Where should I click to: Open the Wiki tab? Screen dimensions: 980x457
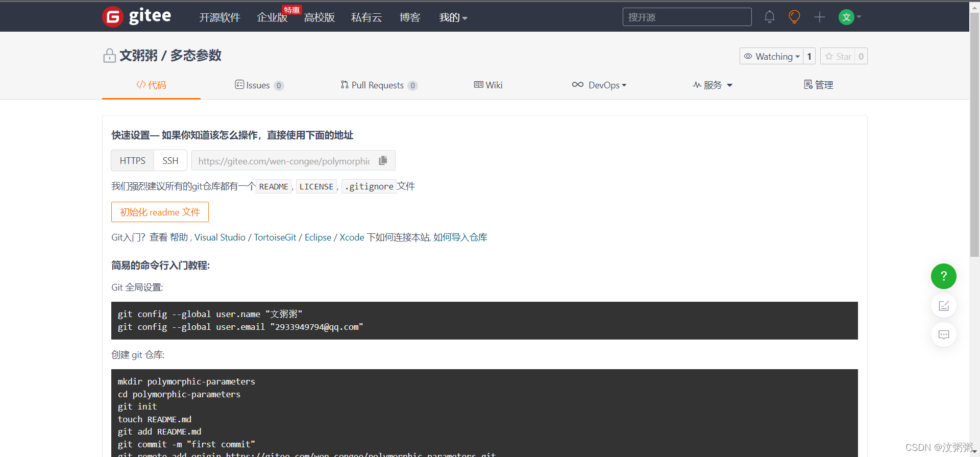click(x=488, y=85)
